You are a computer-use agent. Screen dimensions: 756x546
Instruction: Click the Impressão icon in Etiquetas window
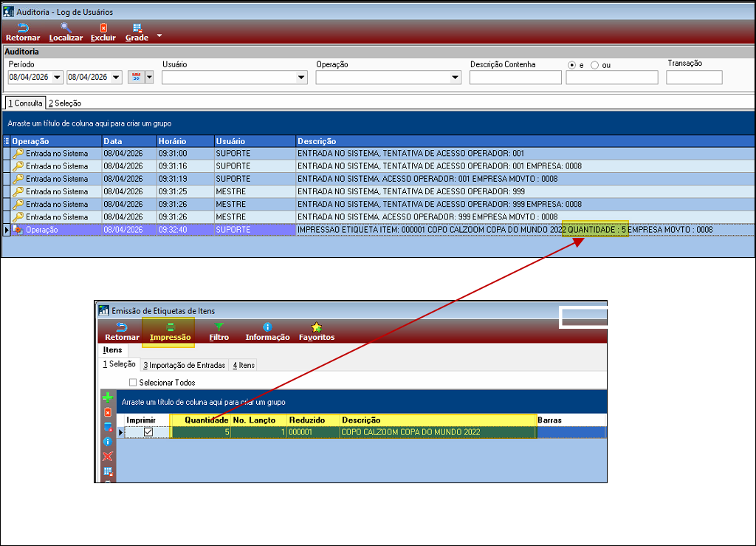coord(170,327)
